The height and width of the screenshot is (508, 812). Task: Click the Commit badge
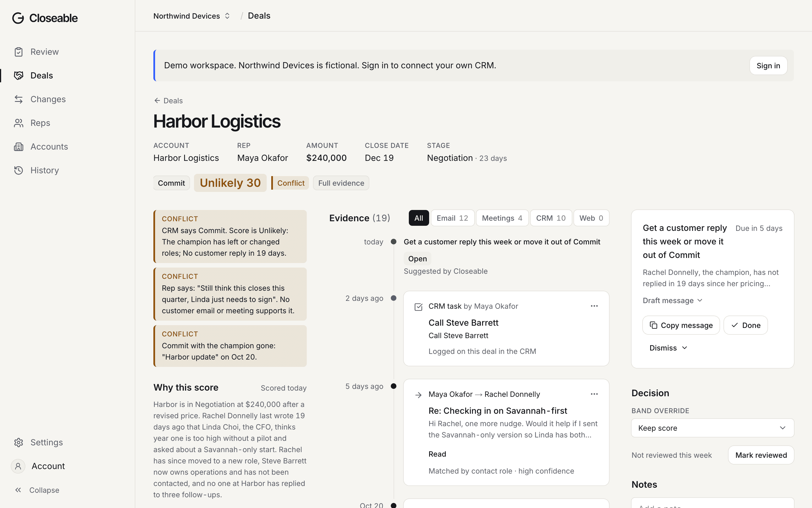pyautogui.click(x=171, y=183)
